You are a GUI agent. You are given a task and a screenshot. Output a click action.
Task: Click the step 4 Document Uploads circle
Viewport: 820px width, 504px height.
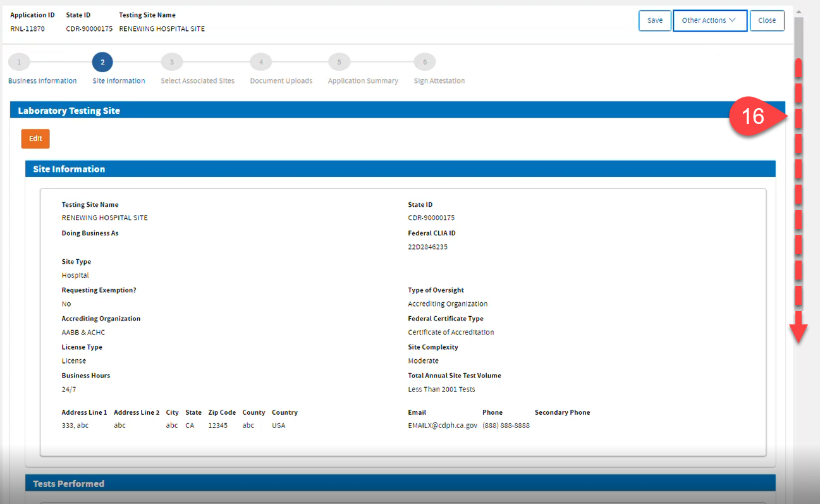pos(260,62)
